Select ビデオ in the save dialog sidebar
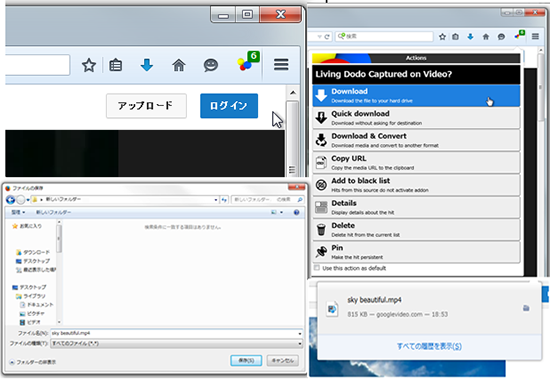550x380 pixels. tap(30, 322)
